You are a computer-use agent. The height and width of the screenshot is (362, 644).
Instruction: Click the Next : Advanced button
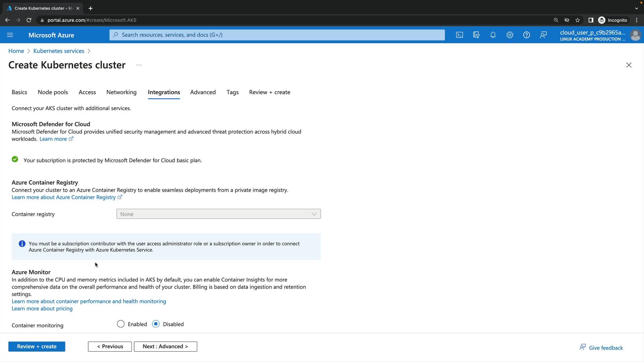point(165,346)
